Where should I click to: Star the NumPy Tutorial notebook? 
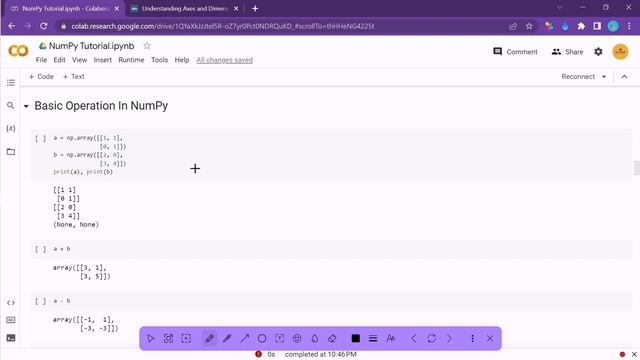[147, 46]
